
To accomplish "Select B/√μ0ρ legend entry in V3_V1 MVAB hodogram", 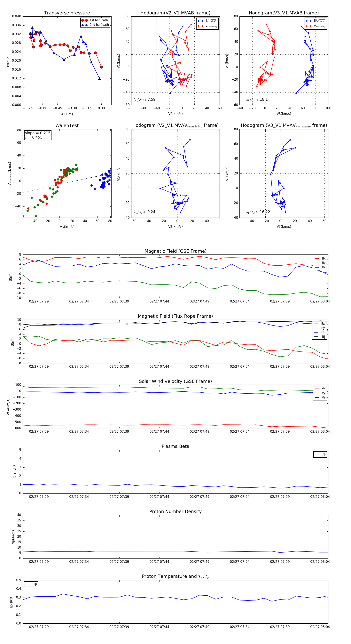I will 316,21.
